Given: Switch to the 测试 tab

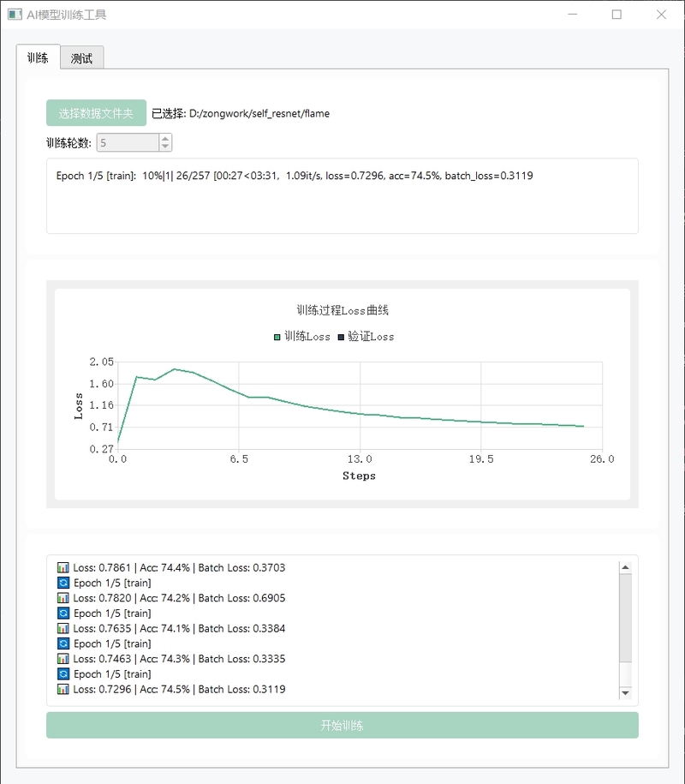Looking at the screenshot, I should pos(81,58).
